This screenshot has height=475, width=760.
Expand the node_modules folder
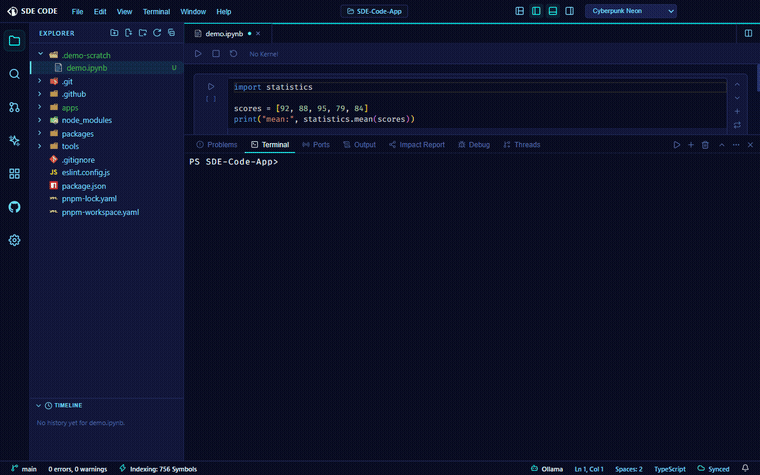(x=40, y=120)
